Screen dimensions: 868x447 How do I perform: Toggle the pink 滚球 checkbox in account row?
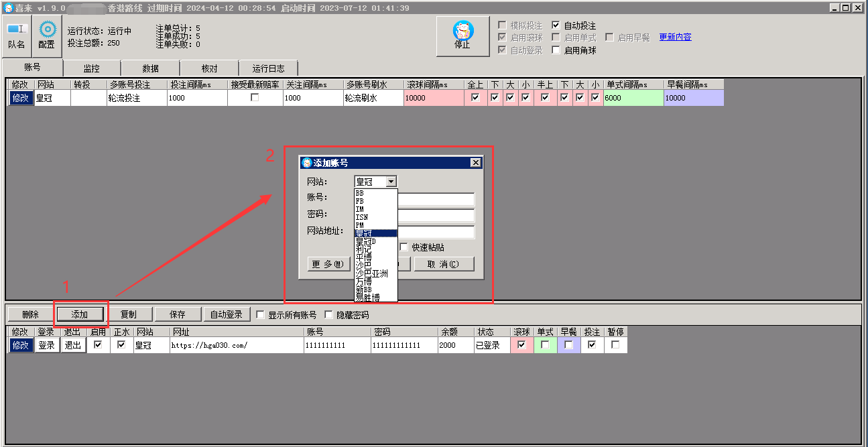click(x=521, y=345)
